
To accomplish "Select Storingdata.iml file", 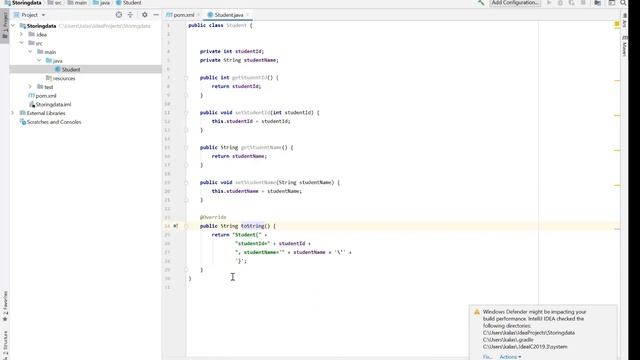I will tap(50, 104).
